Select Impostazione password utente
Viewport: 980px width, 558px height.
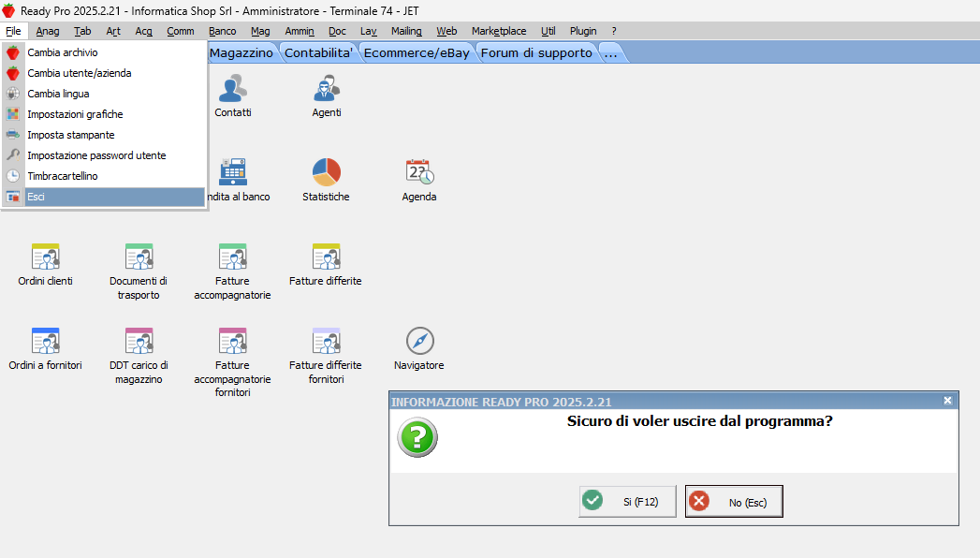[104, 155]
